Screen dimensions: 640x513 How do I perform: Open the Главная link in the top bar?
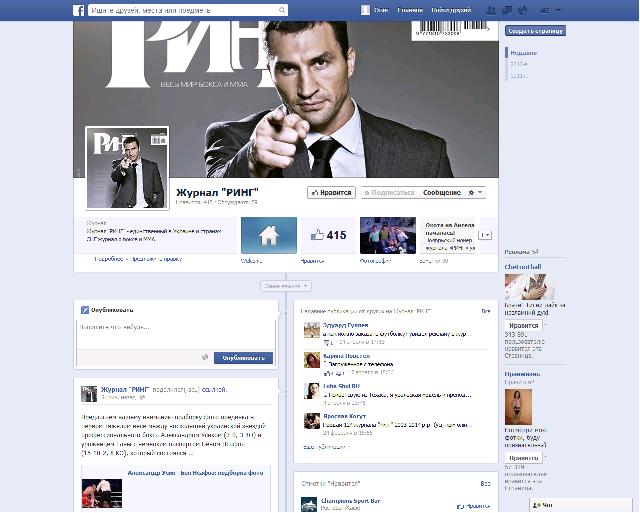(x=410, y=10)
